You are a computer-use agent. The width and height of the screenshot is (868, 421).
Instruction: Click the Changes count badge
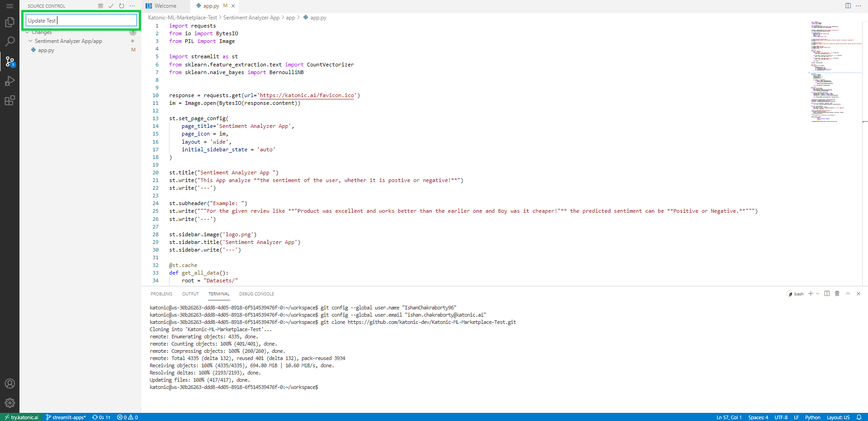(133, 32)
